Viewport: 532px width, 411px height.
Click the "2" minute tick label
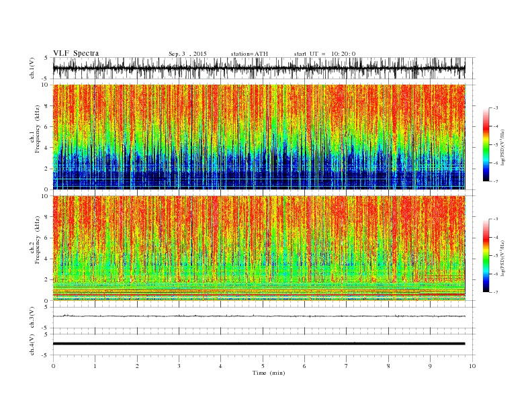137,366
